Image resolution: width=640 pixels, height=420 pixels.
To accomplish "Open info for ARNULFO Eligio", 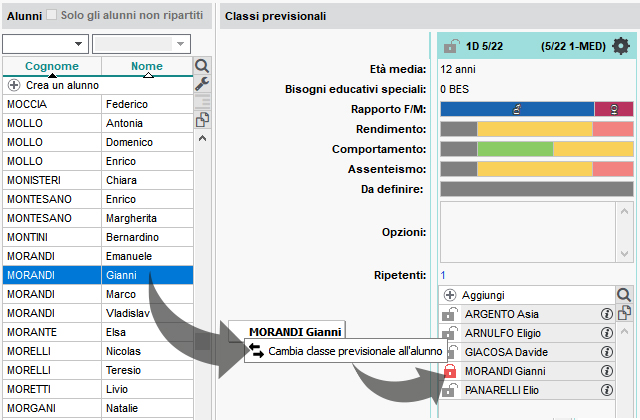I will click(x=607, y=333).
